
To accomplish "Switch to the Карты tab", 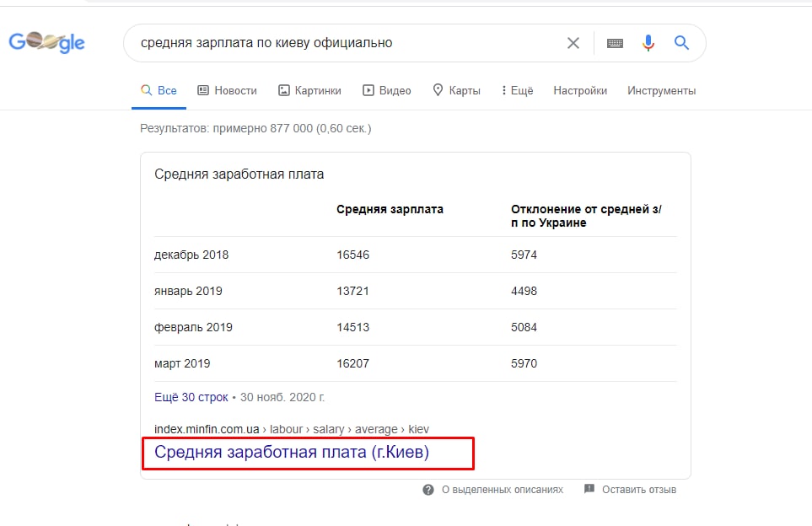I will pos(457,90).
